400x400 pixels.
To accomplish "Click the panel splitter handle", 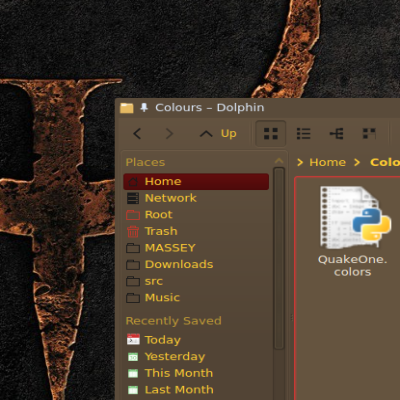I will click(x=292, y=317).
